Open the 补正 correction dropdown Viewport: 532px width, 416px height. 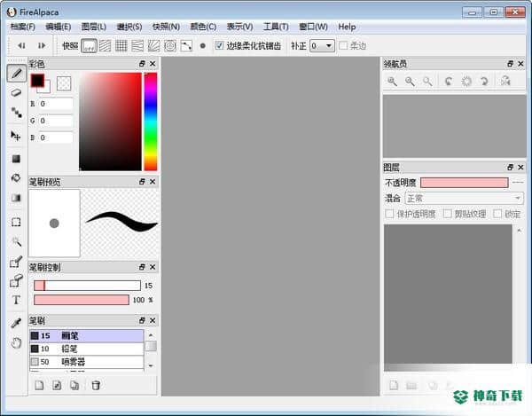(322, 46)
